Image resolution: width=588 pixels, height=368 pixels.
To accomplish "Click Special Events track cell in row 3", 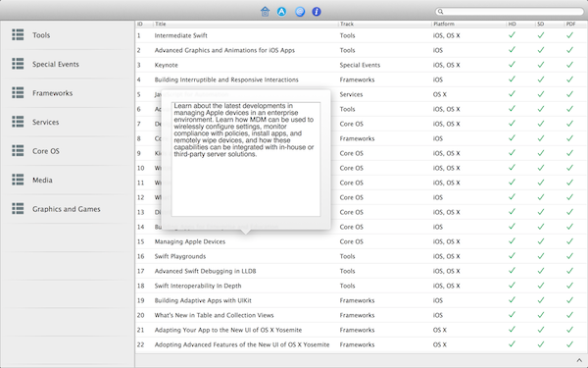I will point(360,65).
